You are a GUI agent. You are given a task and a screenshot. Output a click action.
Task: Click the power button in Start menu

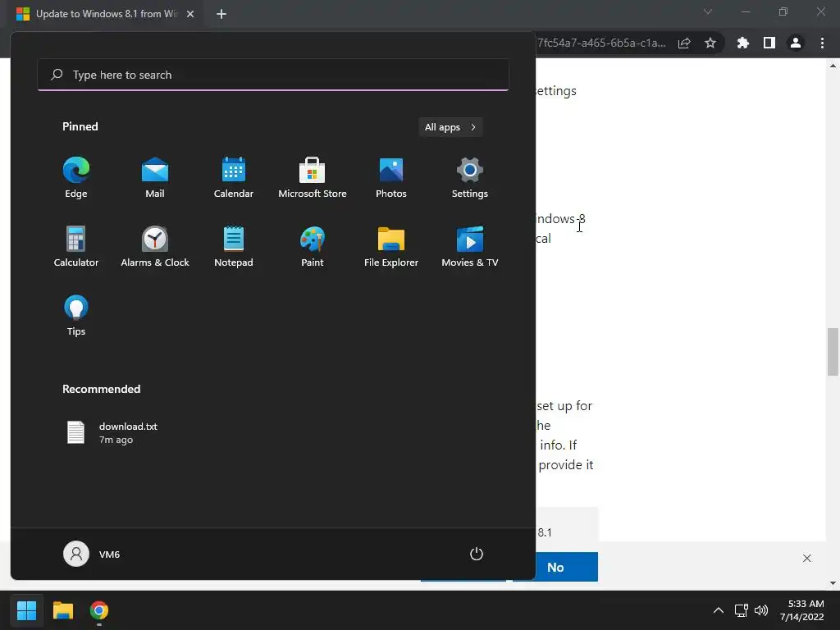[477, 554]
